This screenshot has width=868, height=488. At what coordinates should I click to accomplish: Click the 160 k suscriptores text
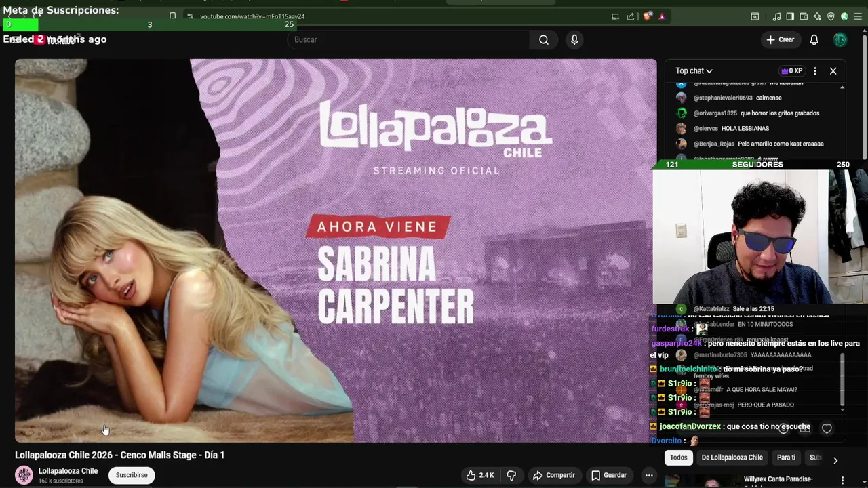pos(61,481)
